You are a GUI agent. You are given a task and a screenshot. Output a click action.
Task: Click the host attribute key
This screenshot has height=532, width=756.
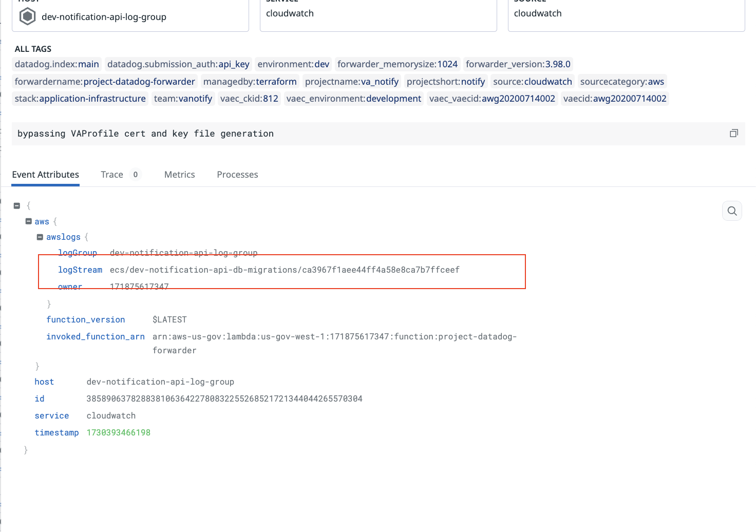click(44, 382)
